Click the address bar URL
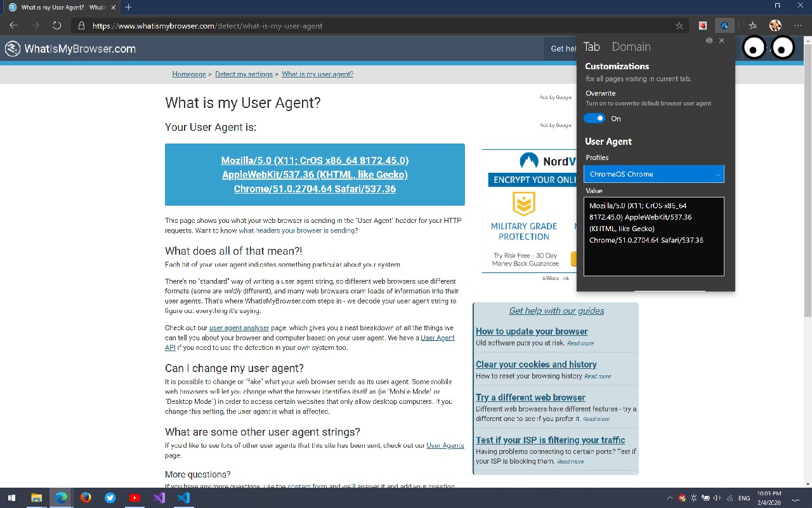Screen dimensions: 812x508 (207, 26)
